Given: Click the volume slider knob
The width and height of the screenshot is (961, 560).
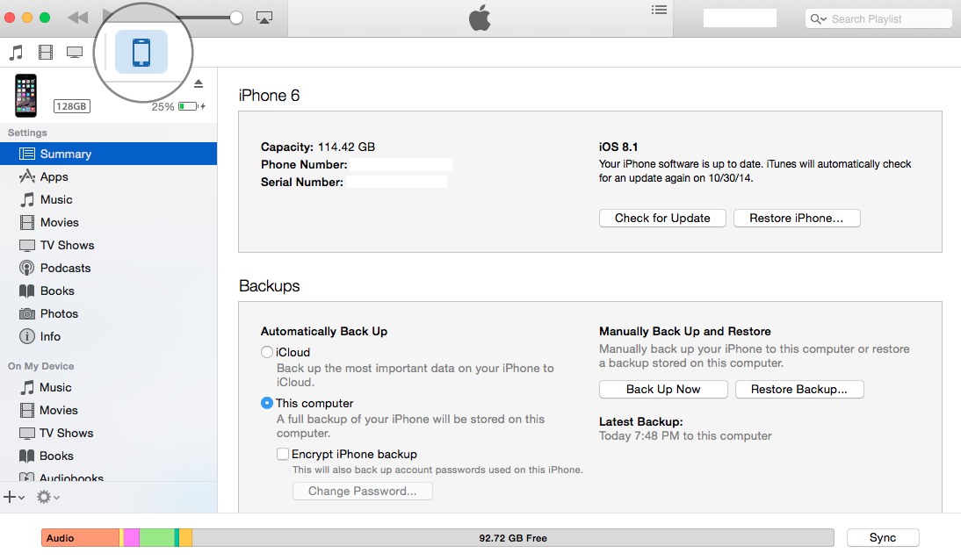Looking at the screenshot, I should (x=236, y=18).
